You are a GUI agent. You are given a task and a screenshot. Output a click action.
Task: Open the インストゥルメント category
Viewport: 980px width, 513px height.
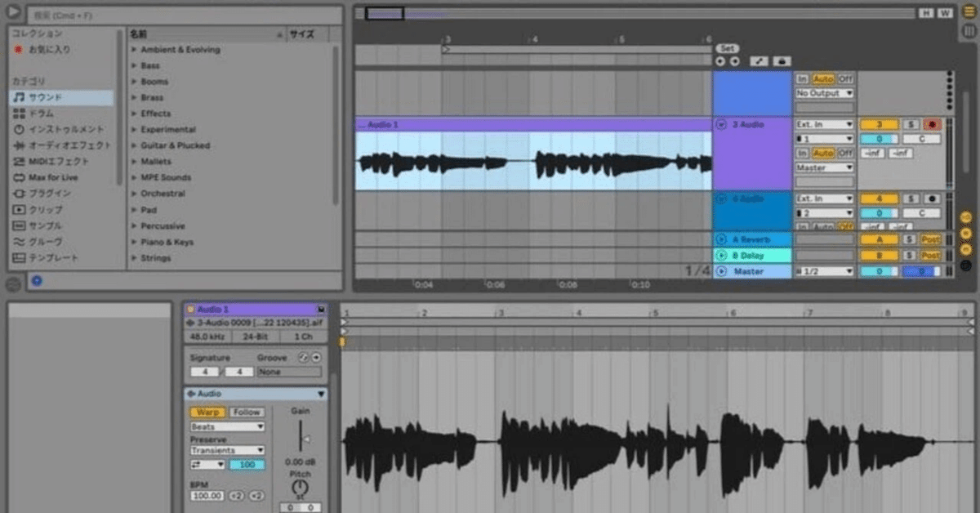coord(61,129)
